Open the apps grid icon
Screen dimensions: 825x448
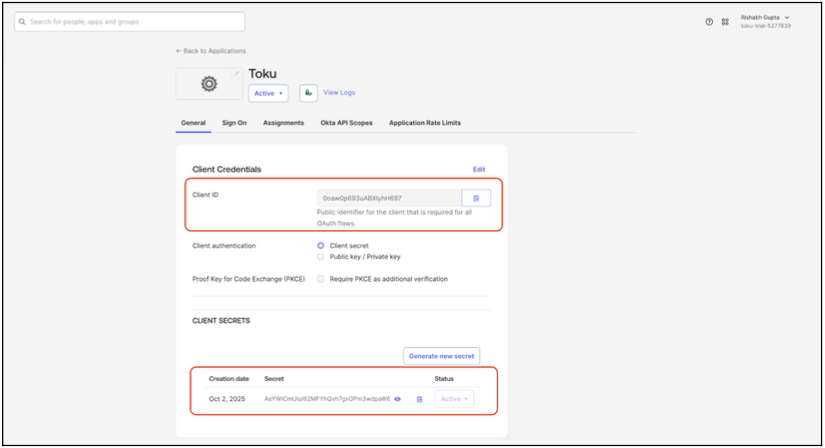725,22
